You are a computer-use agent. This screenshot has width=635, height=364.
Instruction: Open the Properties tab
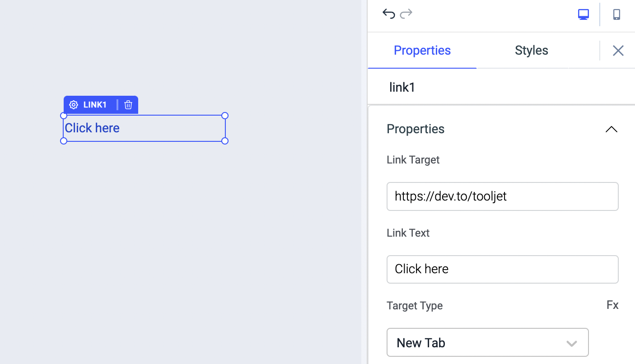coord(422,50)
